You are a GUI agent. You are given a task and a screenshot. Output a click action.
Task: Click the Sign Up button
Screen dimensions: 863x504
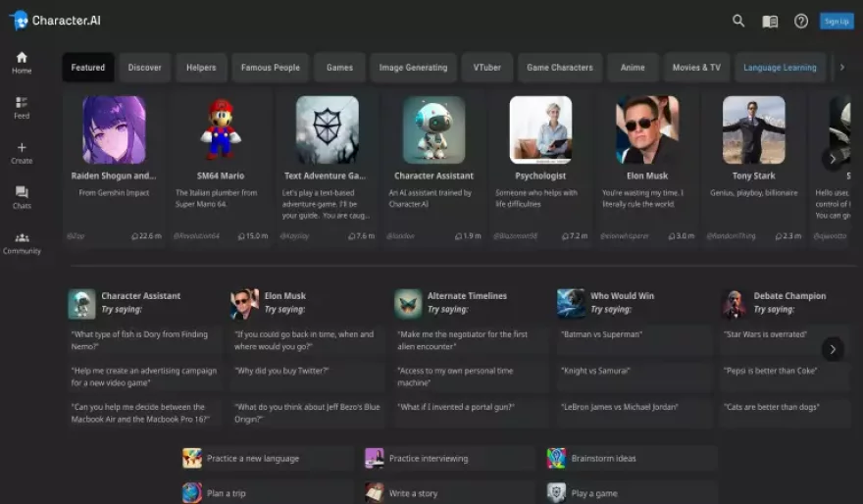point(837,22)
